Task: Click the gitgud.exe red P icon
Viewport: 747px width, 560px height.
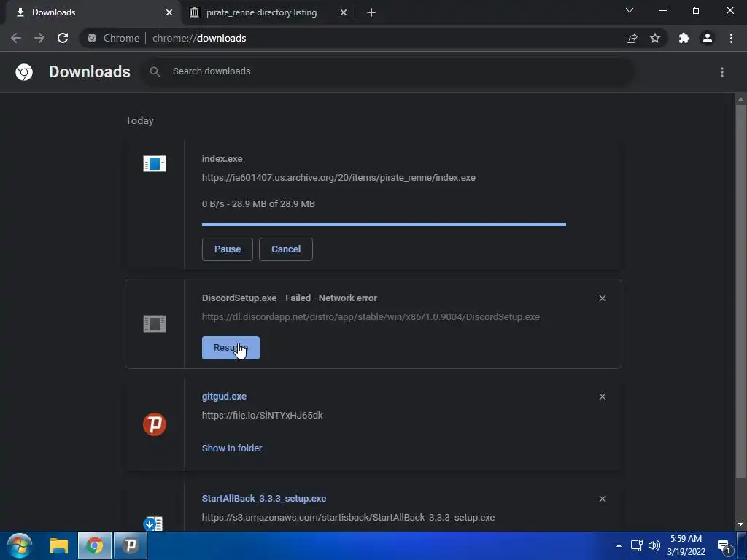Action: pos(155,424)
